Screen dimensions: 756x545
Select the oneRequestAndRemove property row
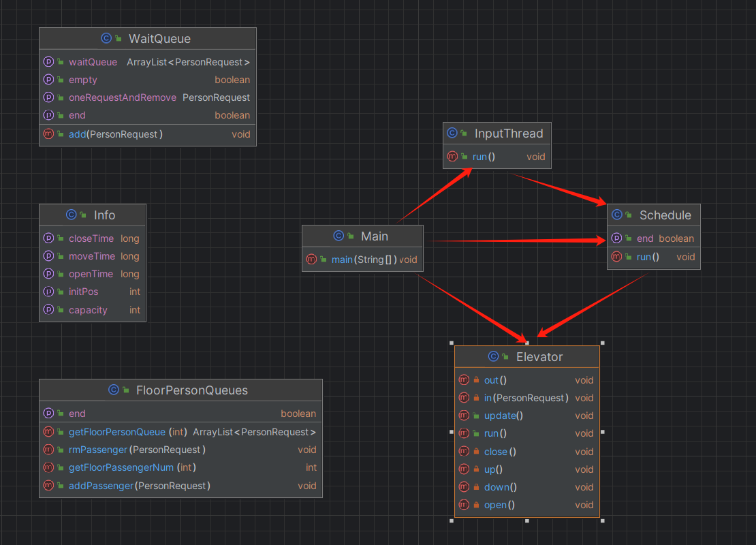click(x=148, y=97)
